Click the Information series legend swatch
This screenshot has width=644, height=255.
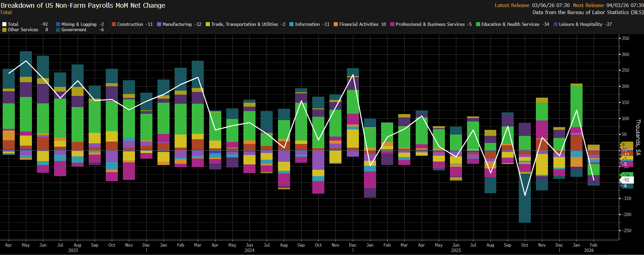[x=291, y=24]
